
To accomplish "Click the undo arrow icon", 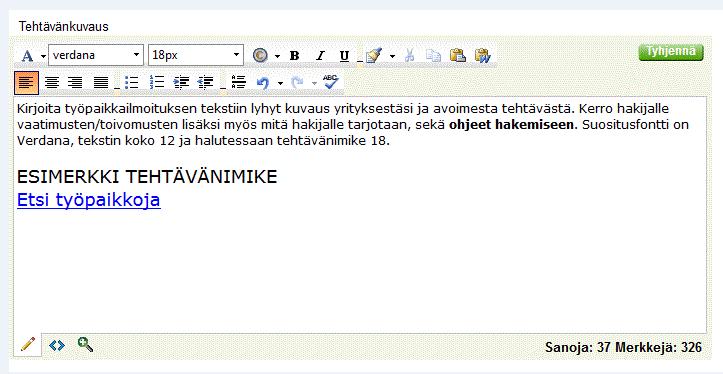I will point(263,83).
